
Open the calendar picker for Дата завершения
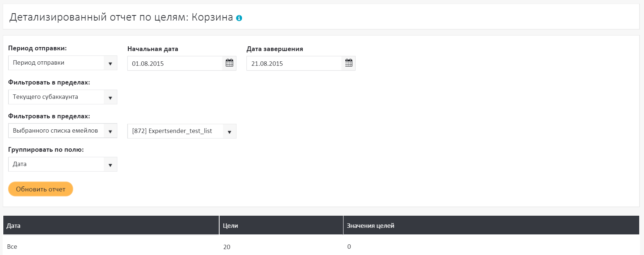349,63
